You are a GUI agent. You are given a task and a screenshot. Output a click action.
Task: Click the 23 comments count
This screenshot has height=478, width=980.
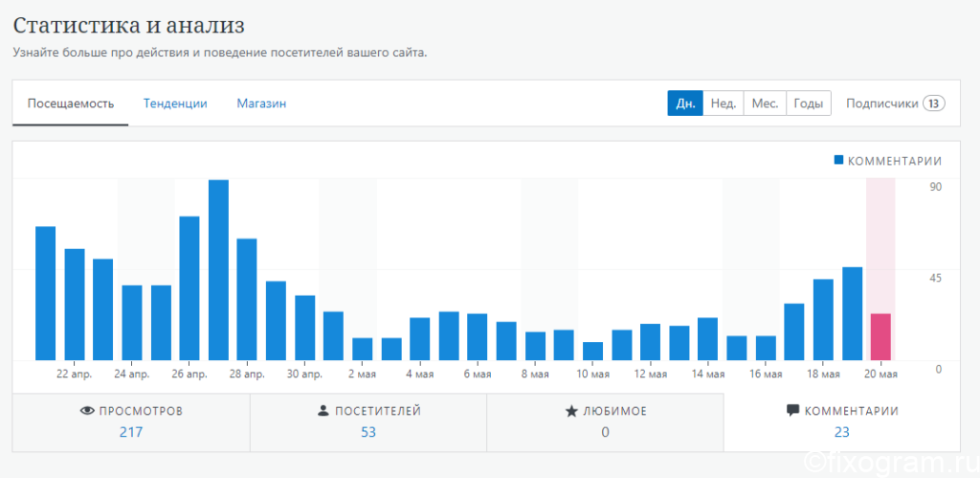pos(842,432)
